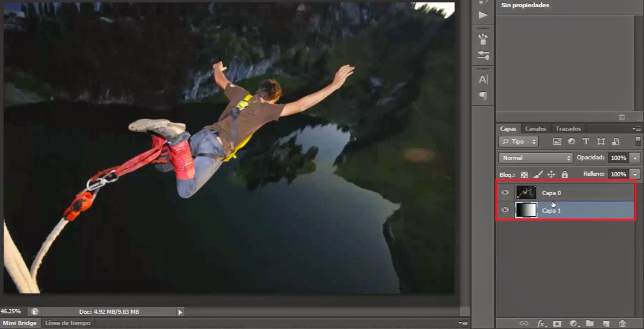Click the Capa 1 gradient thumbnail

(x=526, y=210)
